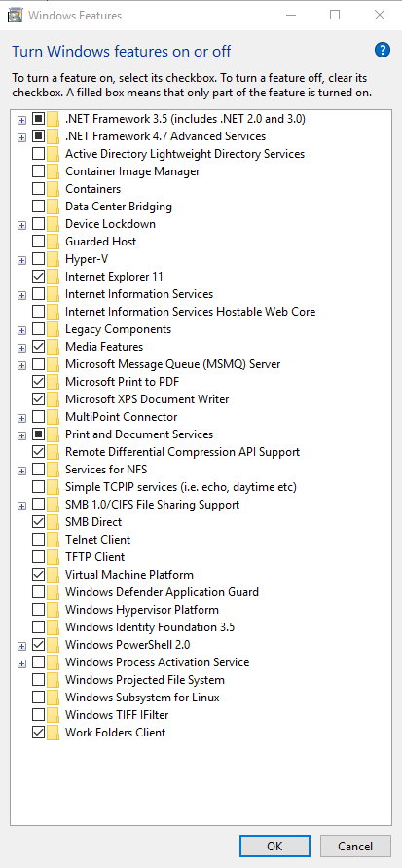
Task: Uncheck Microsoft Print to PDF
Action: [38, 382]
